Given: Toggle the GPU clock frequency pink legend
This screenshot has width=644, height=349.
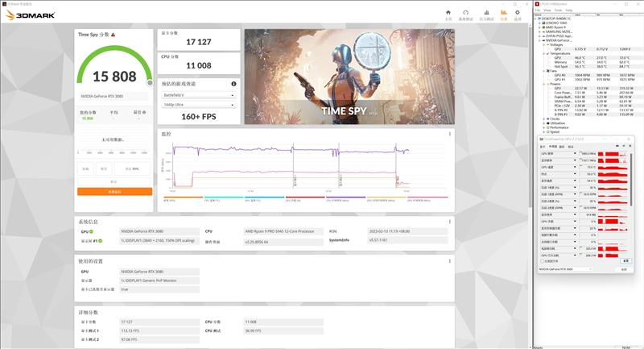Looking at the screenshot, I should (x=427, y=199).
